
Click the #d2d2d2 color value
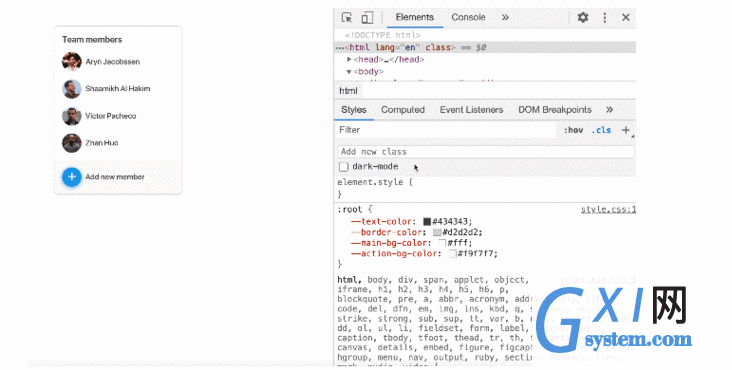point(460,232)
